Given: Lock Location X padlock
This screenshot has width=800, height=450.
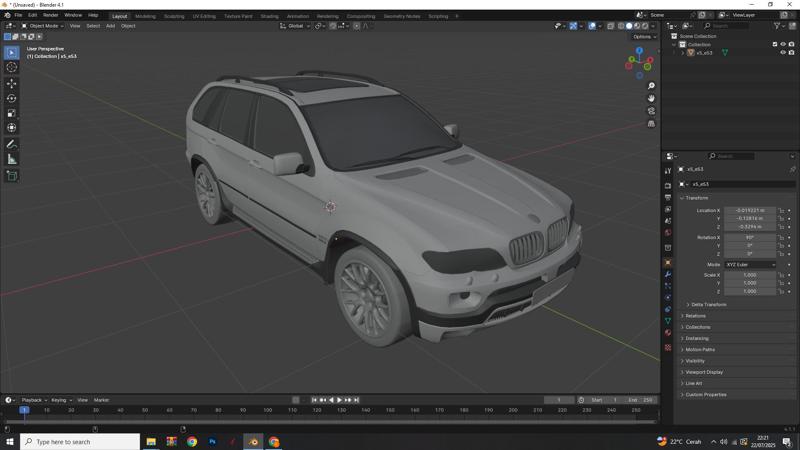Looking at the screenshot, I should (x=781, y=210).
